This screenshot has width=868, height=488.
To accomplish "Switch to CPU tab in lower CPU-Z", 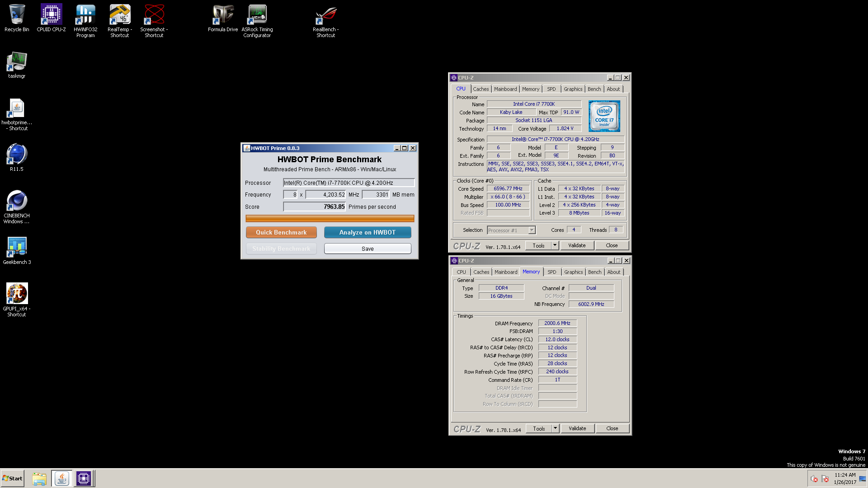I will [x=461, y=272].
